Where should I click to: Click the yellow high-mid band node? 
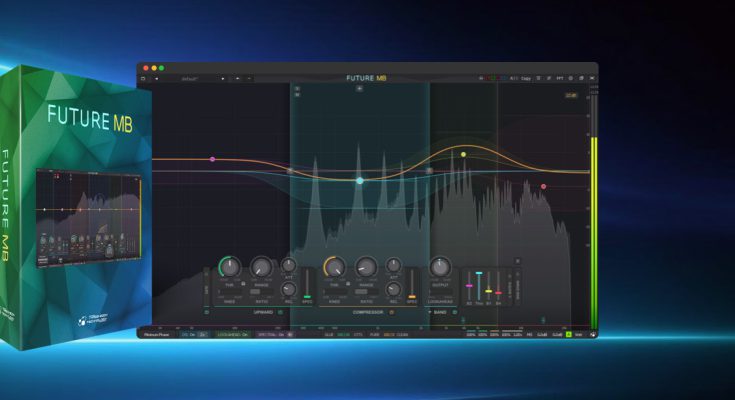(463, 154)
